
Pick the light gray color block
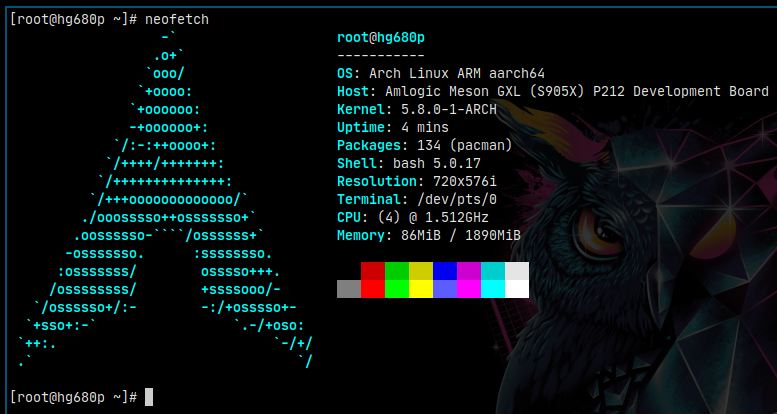click(x=517, y=271)
